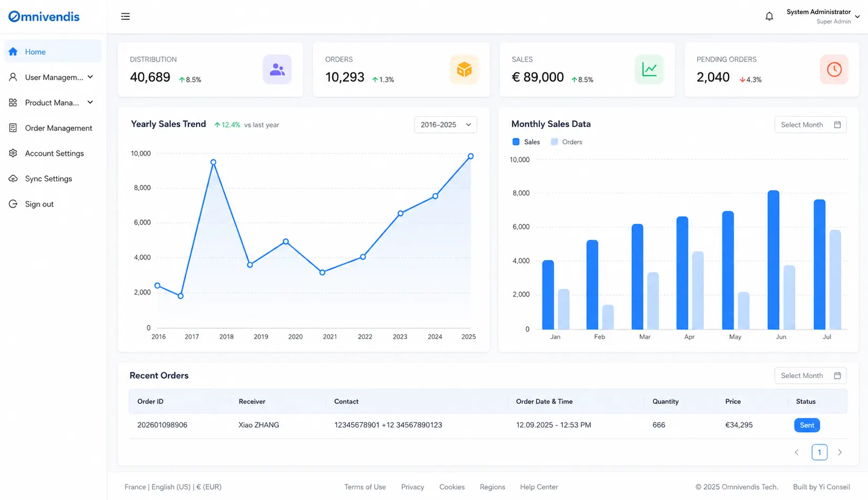
Task: Go to next page of orders
Action: point(840,452)
